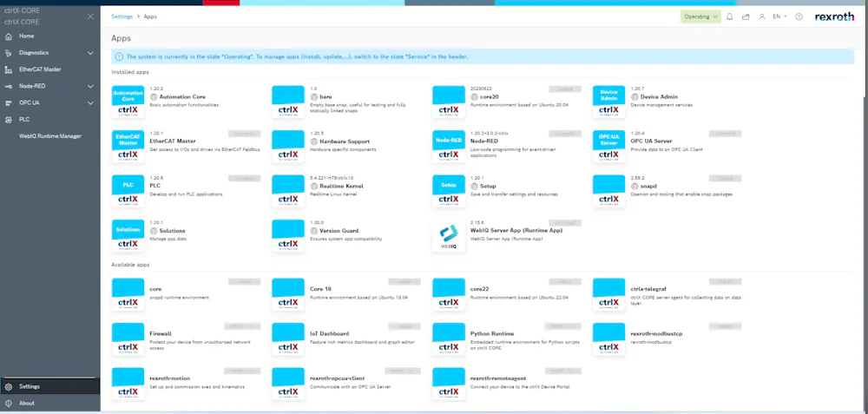This screenshot has width=868, height=414.
Task: Select the Firewall app tile icon
Action: [128, 338]
